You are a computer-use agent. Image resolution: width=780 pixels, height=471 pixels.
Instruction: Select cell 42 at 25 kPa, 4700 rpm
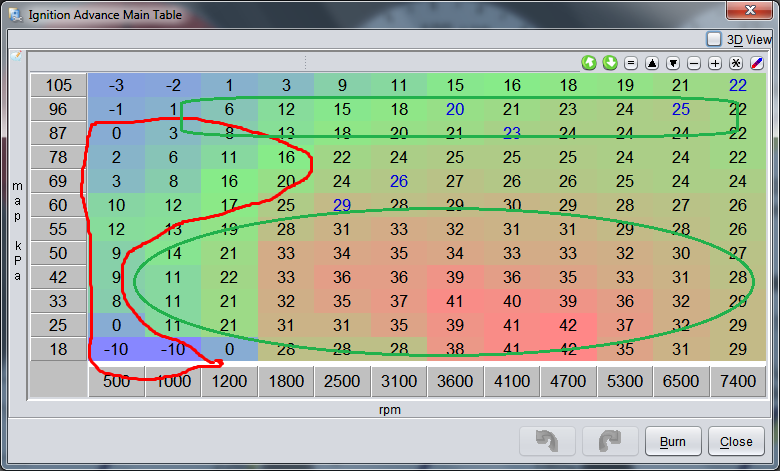point(568,325)
